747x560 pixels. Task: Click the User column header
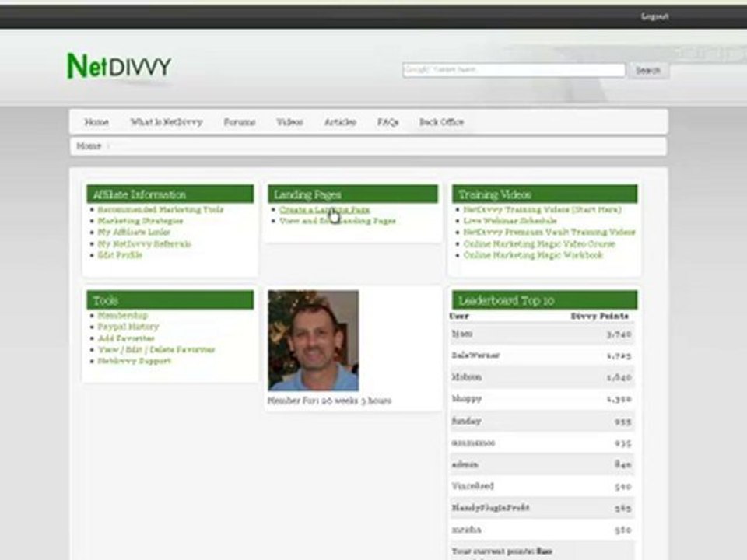click(459, 317)
